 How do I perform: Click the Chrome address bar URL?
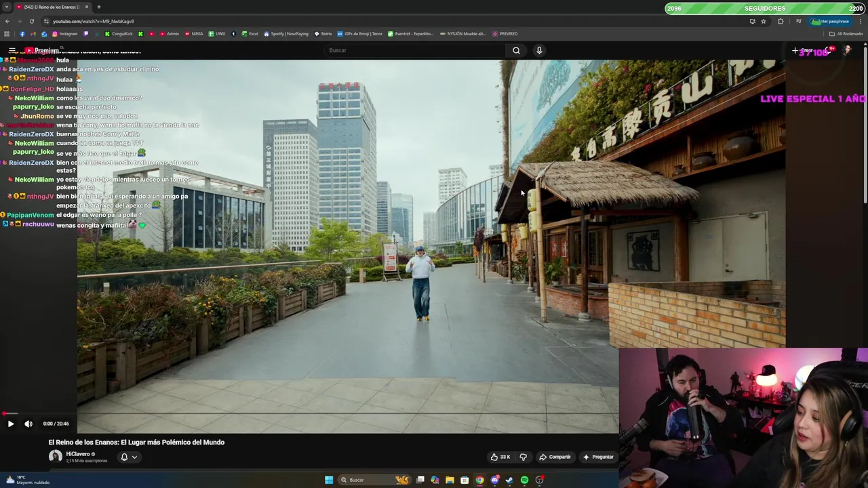(94, 21)
